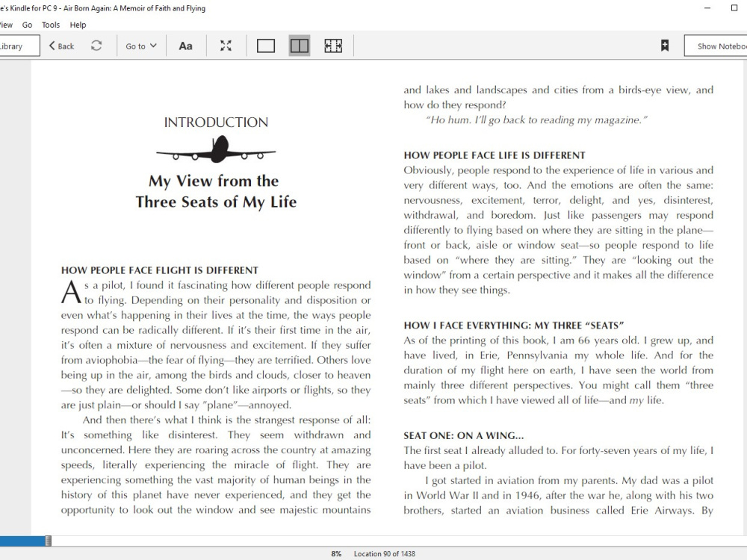Open the Go to dropdown

coord(141,46)
